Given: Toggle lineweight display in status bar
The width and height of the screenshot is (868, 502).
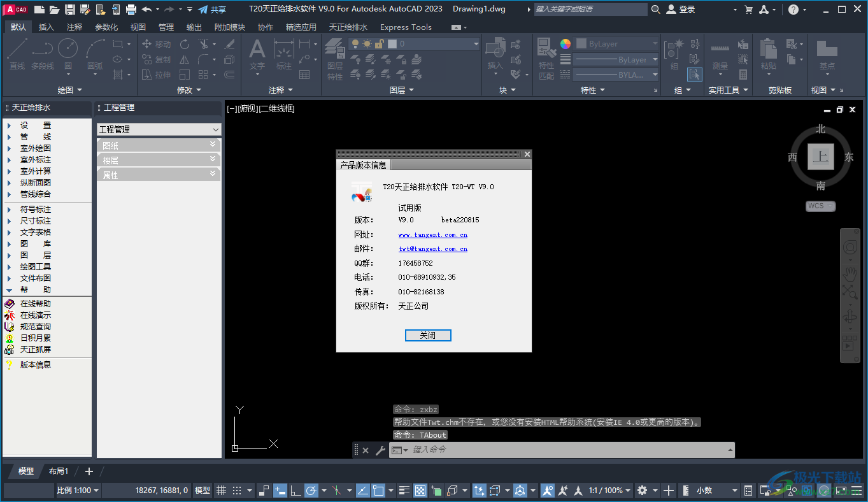Looking at the screenshot, I should coord(404,491).
